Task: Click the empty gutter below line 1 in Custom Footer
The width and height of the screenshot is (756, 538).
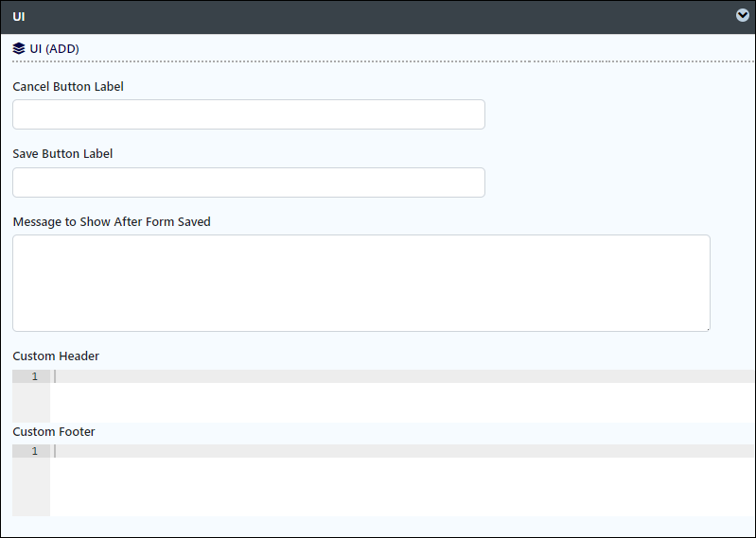Action: [x=31, y=486]
